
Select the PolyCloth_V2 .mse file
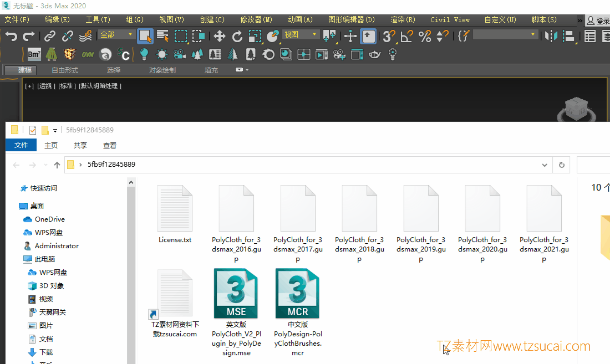(x=236, y=311)
